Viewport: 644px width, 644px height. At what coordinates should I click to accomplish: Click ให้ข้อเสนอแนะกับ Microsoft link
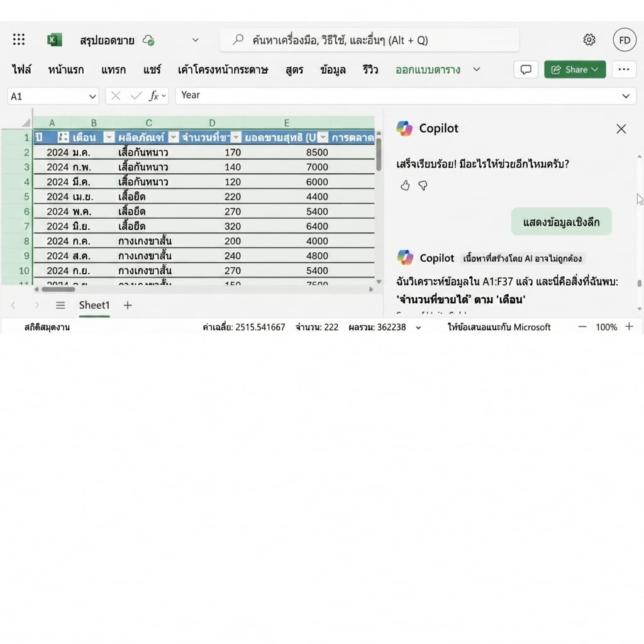(x=499, y=327)
